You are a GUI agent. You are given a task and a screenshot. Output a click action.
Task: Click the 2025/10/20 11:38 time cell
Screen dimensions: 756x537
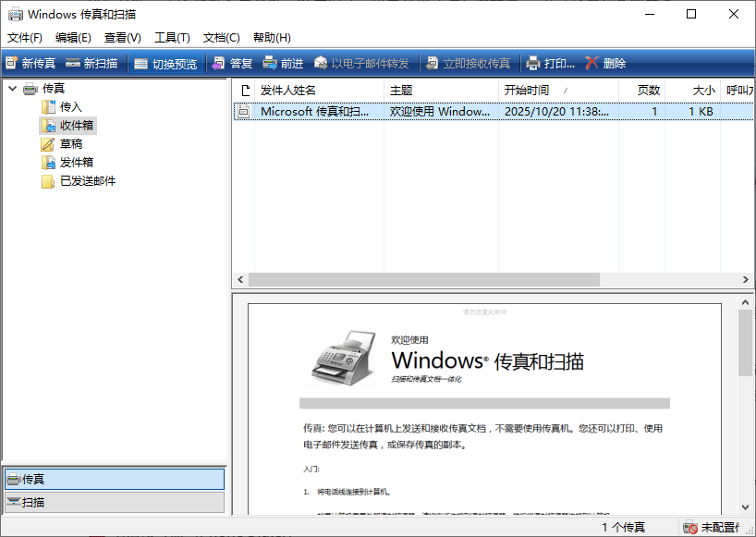(556, 111)
